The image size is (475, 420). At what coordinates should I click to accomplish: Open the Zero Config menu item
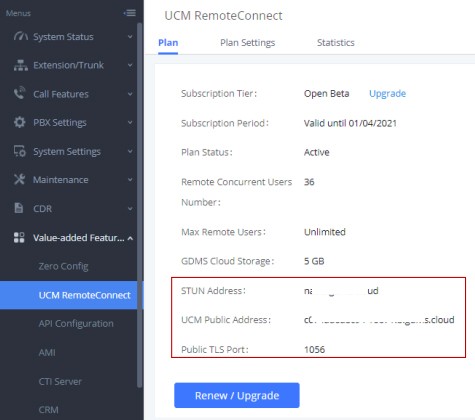coord(63,266)
